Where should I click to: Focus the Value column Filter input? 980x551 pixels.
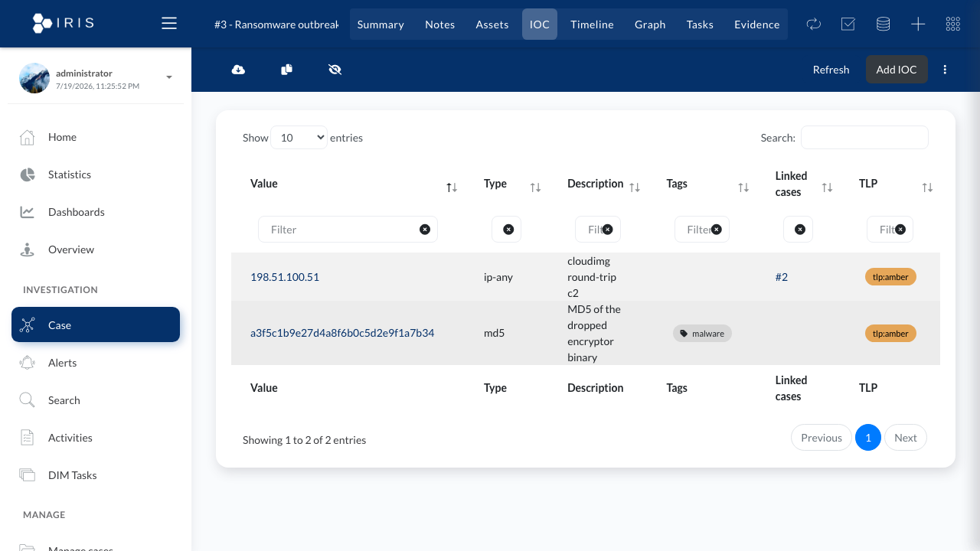point(348,230)
